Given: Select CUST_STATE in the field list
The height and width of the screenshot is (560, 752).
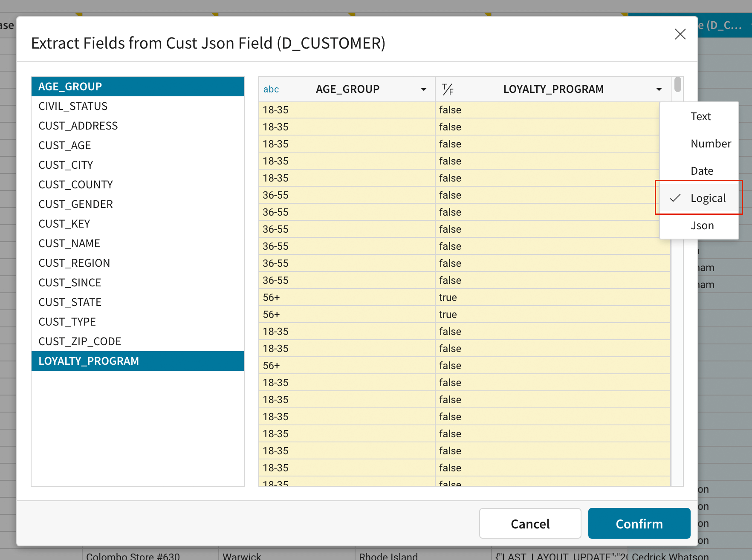Looking at the screenshot, I should [138, 302].
